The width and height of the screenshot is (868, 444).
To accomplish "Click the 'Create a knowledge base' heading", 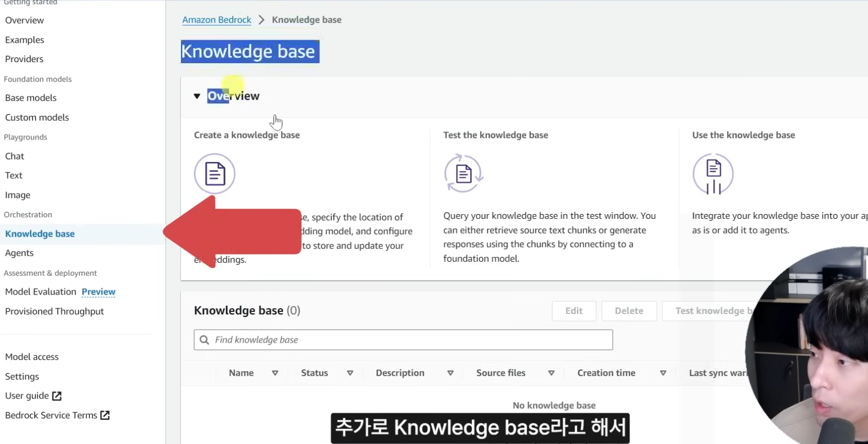I will tap(247, 135).
